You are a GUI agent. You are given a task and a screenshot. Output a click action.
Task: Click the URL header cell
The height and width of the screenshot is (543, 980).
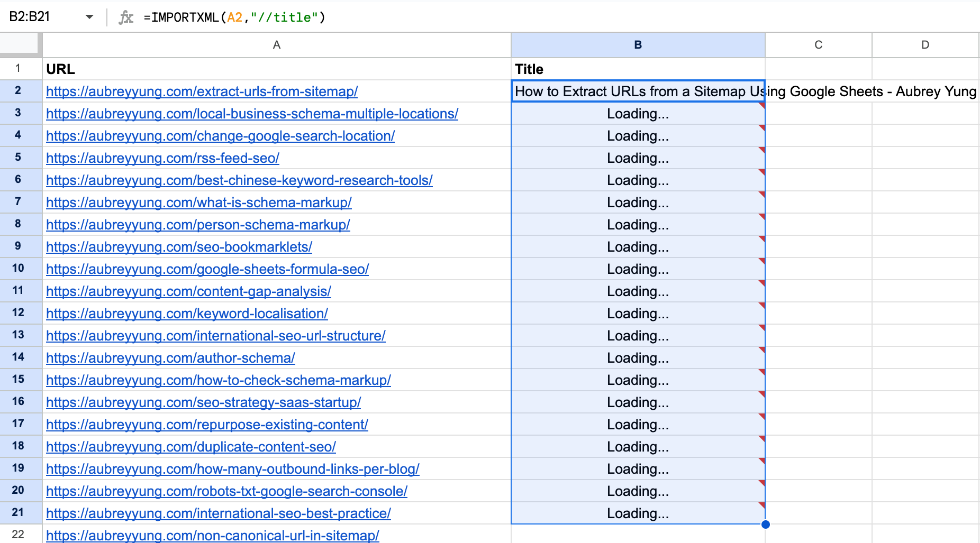(277, 69)
